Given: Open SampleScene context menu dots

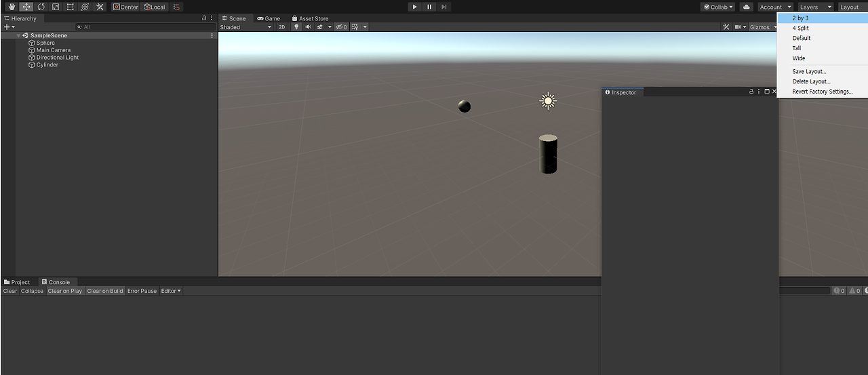Looking at the screenshot, I should pyautogui.click(x=212, y=35).
